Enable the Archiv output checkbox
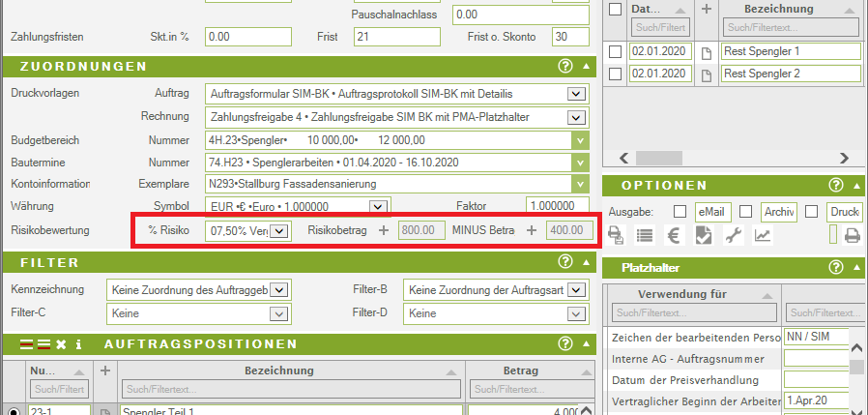This screenshot has width=868, height=415. tap(747, 211)
